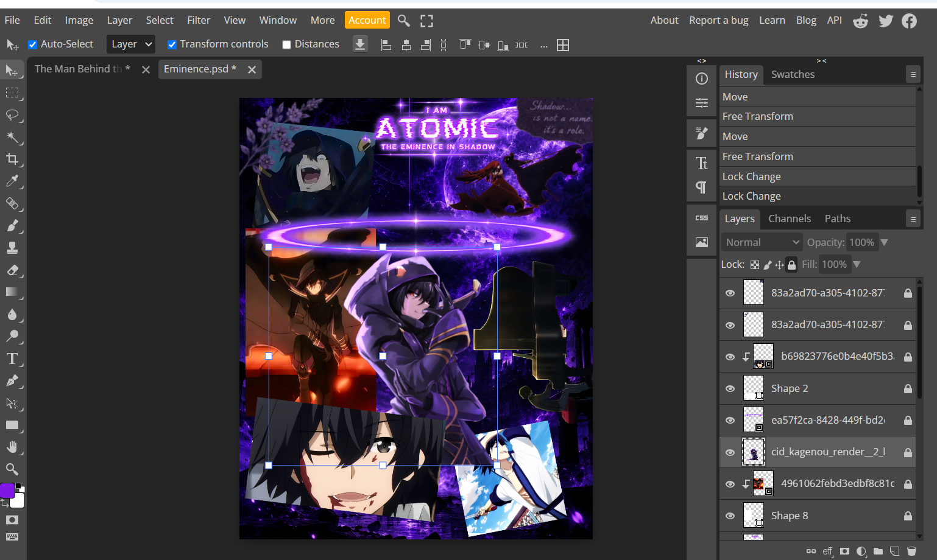
Task: Select the Eyedropper tool
Action: [12, 181]
